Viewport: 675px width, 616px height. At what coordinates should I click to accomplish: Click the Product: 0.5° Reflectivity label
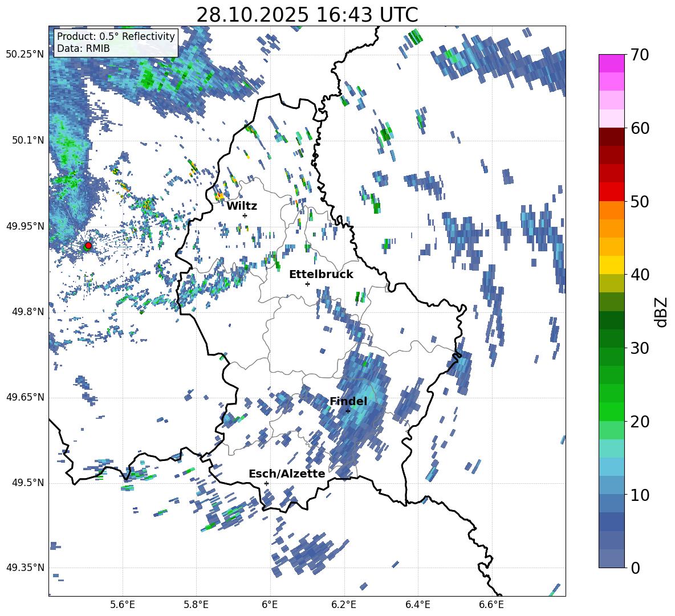(116, 36)
